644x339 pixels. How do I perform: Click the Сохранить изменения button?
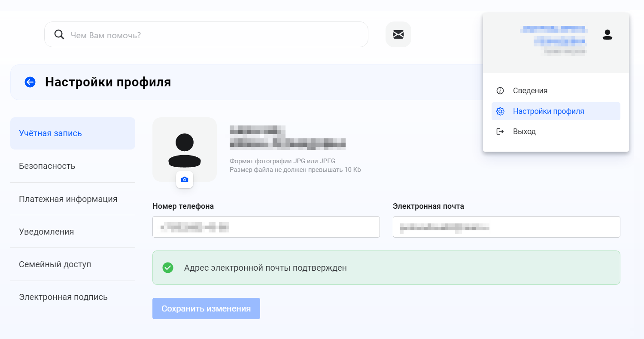coord(206,308)
